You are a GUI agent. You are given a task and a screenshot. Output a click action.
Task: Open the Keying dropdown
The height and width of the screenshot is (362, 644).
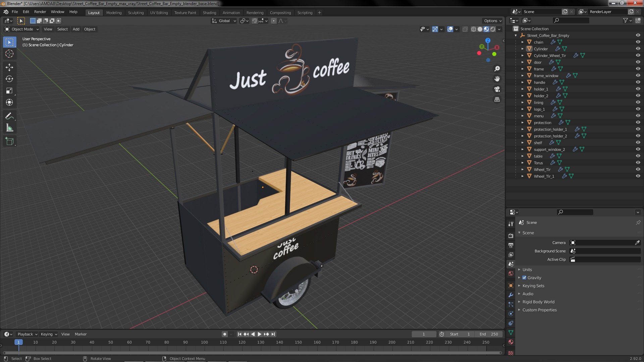point(49,334)
